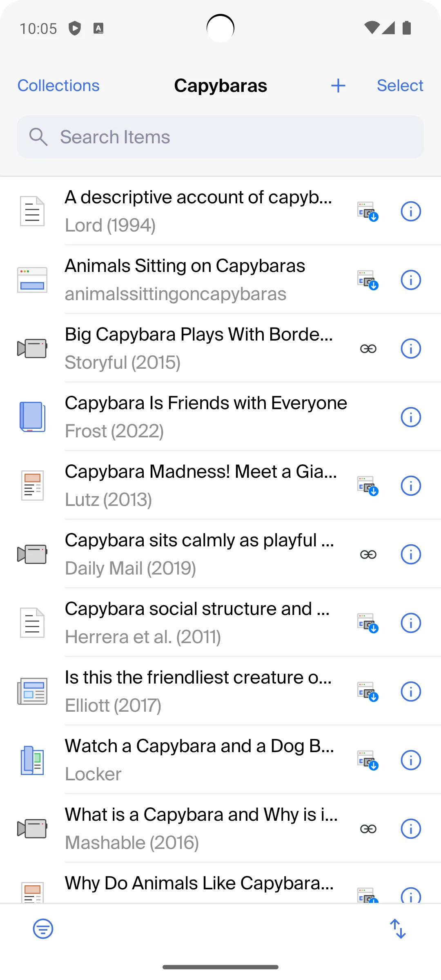Go back to Collections

pyautogui.click(x=58, y=86)
